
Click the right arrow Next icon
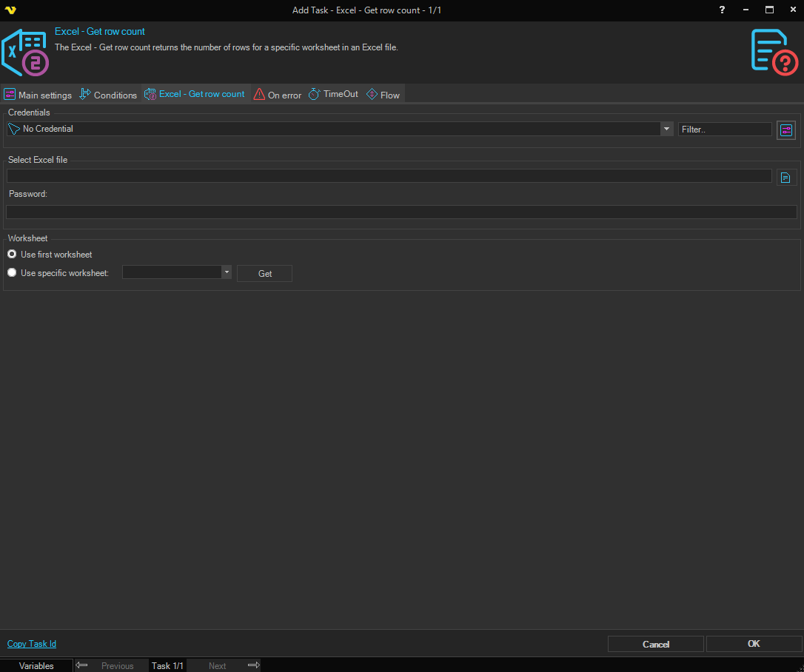tap(253, 665)
